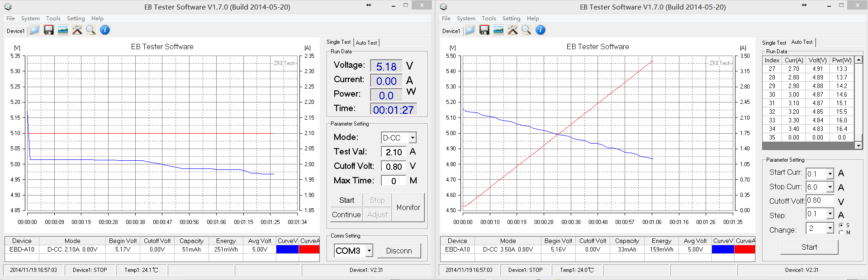Image resolution: width=868 pixels, height=280 pixels.
Task: Click landscape picture icon in right window toolbar
Action: [498, 30]
